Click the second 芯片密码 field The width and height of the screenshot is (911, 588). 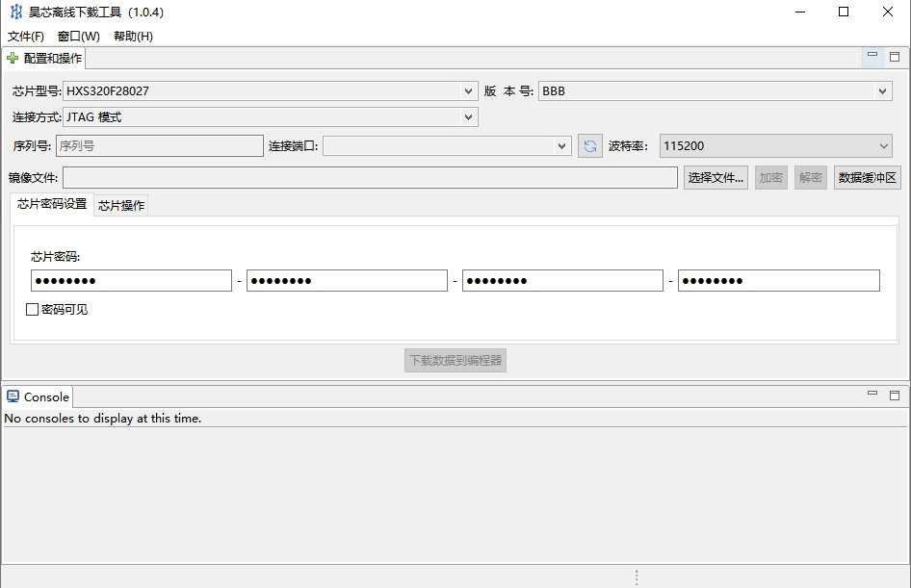click(347, 280)
